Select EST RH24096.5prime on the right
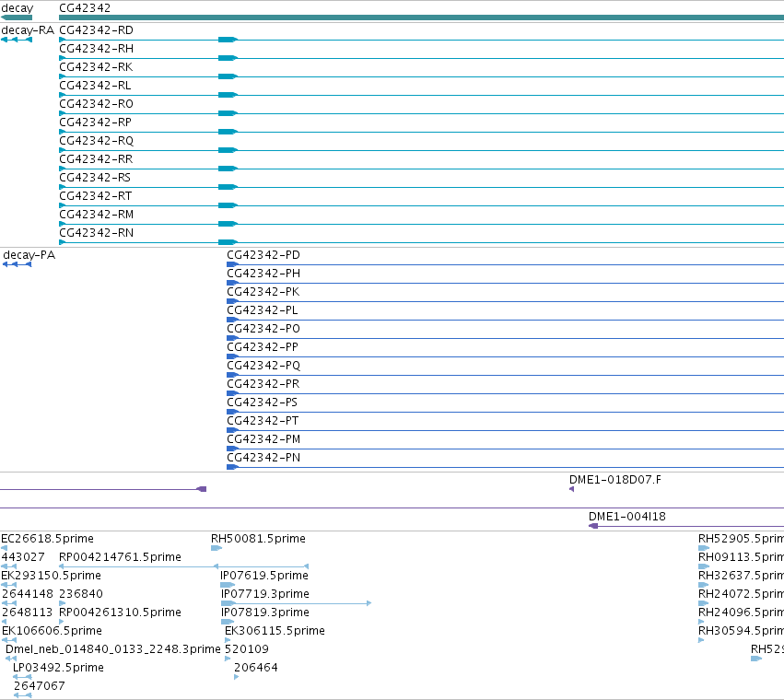This screenshot has width=784, height=700. point(741,612)
